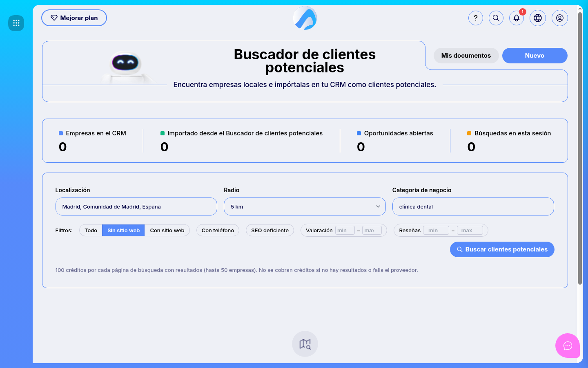This screenshot has height=368, width=588.
Task: Click the Oportunidades abiertas stat
Action: (x=395, y=141)
